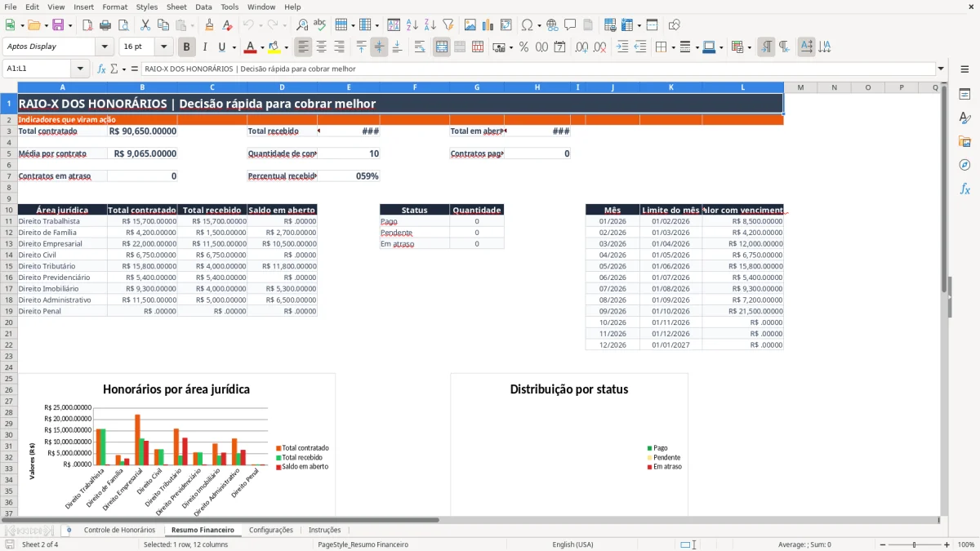
Task: Switch to the Instruções sheet tab
Action: coord(325,530)
